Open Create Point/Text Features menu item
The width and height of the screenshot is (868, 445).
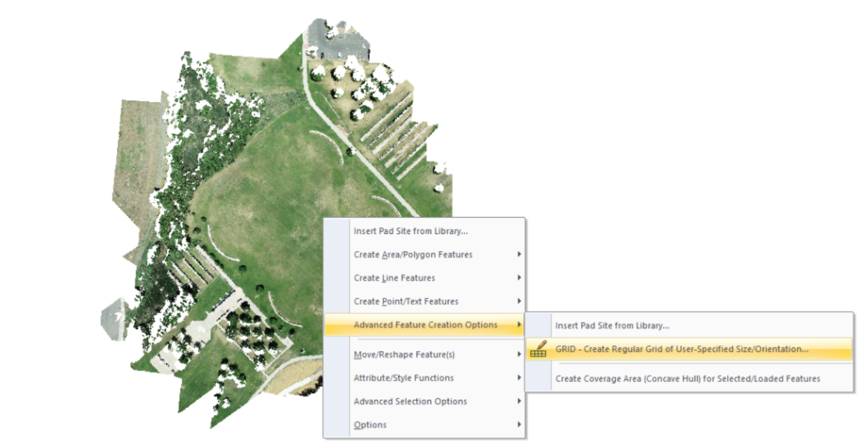point(406,302)
